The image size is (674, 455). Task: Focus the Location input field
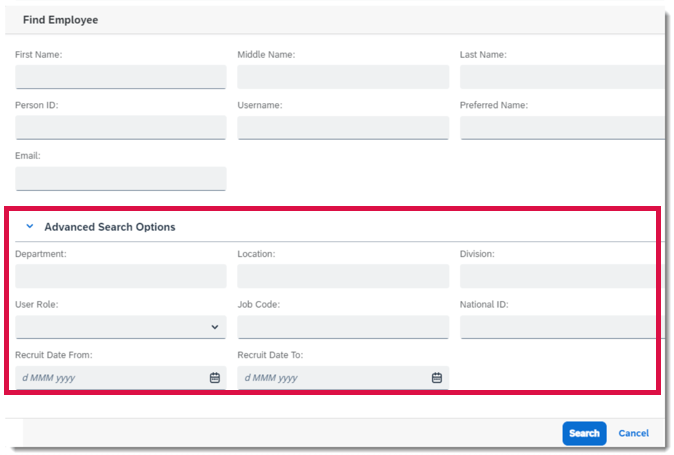[x=342, y=277]
